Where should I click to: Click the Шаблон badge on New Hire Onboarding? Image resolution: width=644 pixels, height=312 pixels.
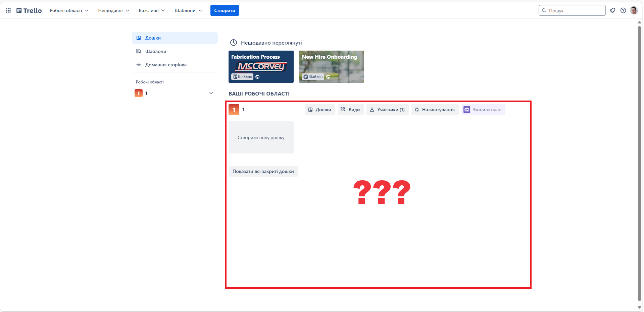click(313, 77)
